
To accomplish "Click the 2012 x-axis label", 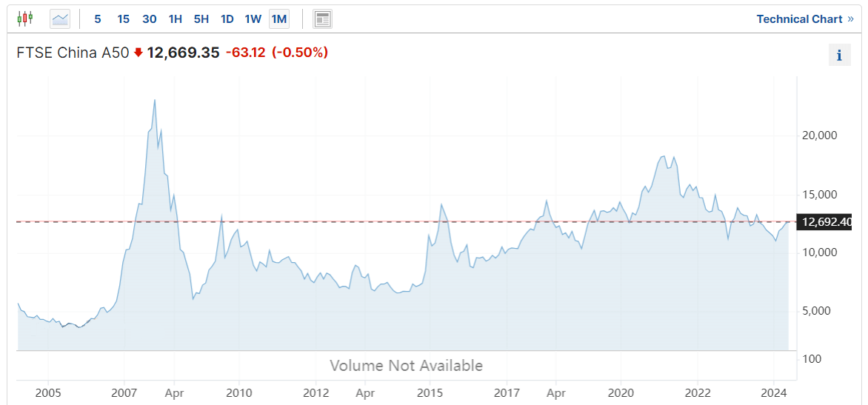I will pyautogui.click(x=316, y=393).
